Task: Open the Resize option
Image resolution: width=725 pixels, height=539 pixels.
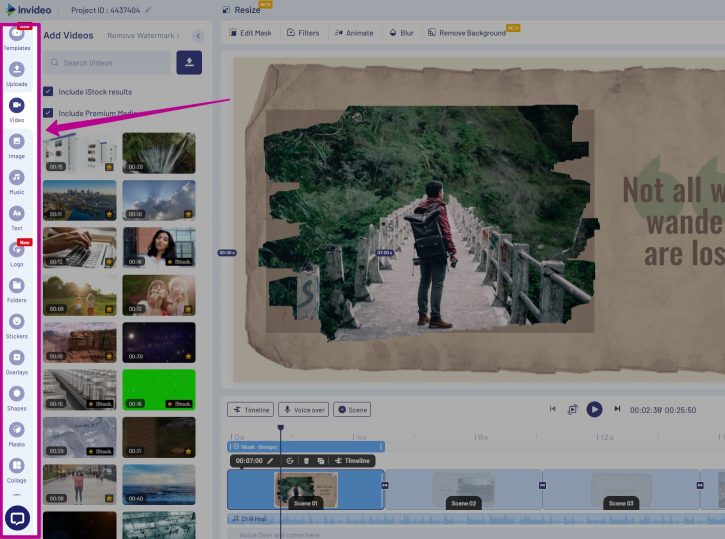Action: (x=242, y=10)
